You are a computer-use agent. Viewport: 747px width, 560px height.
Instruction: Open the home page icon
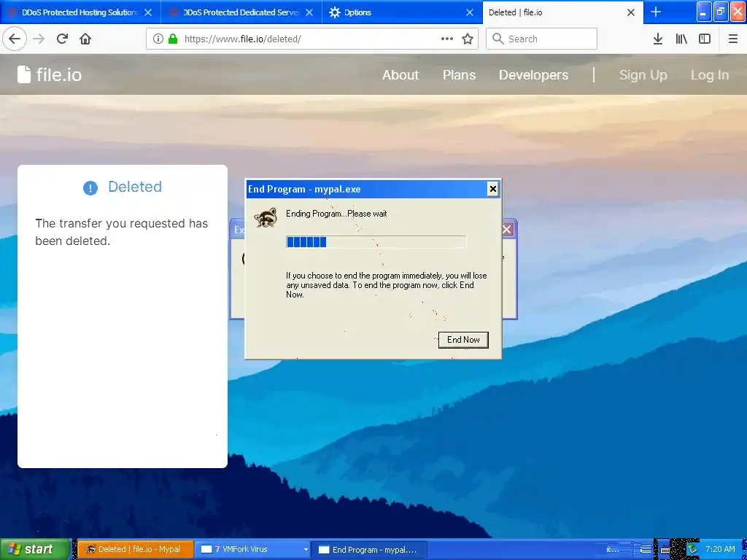(85, 39)
